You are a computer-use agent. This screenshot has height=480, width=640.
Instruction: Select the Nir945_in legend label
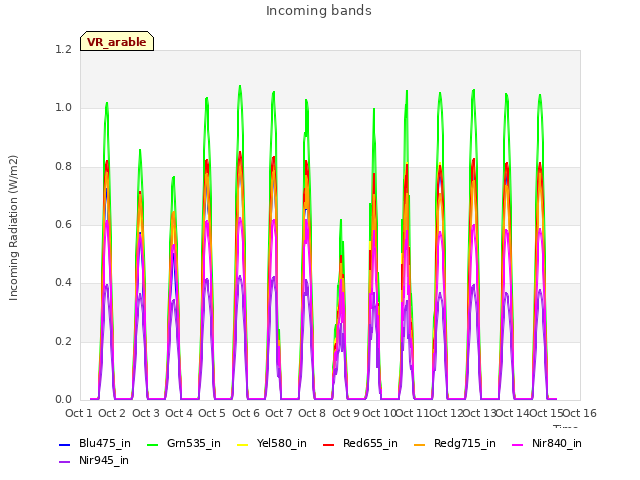[104, 460]
